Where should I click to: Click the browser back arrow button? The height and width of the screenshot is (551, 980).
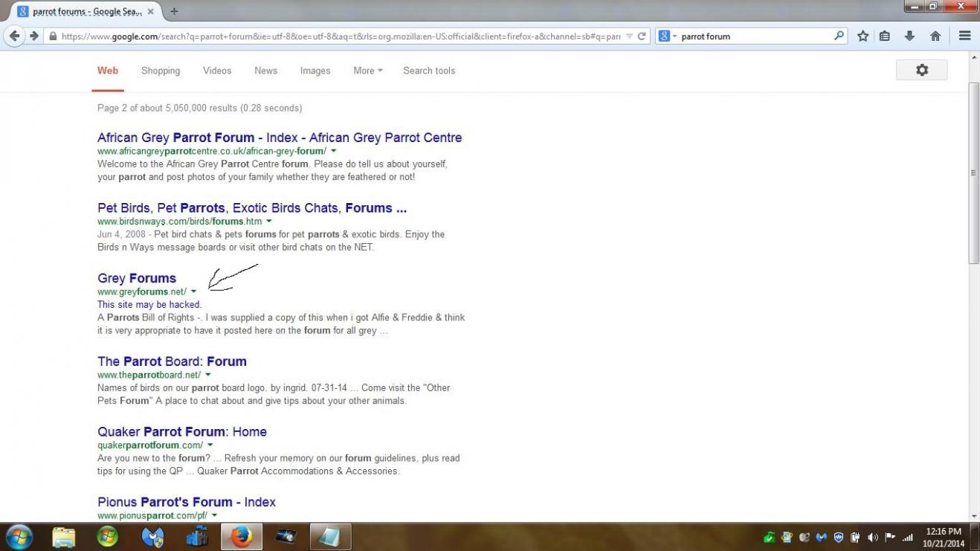click(x=14, y=36)
